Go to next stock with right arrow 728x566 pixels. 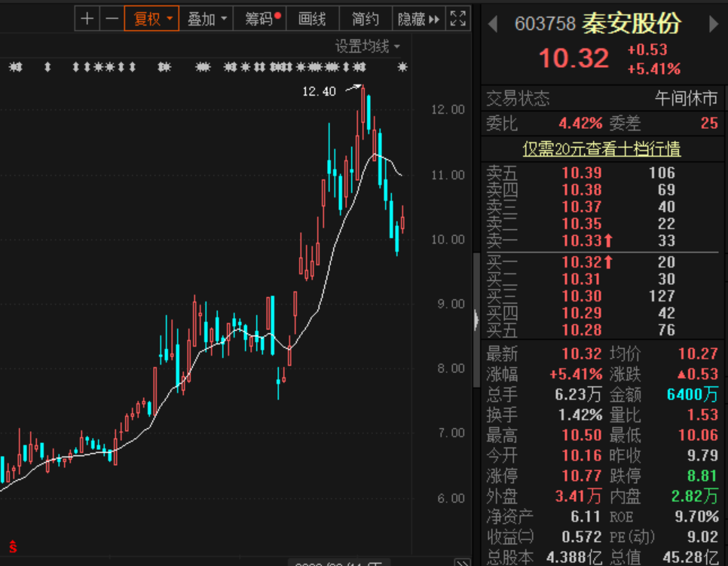click(x=714, y=23)
